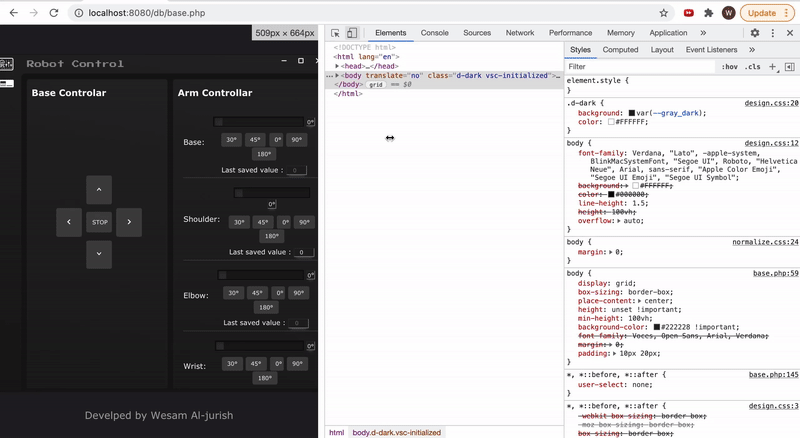800x438 pixels.
Task: Set Base angle to 30°
Action: tap(231, 139)
